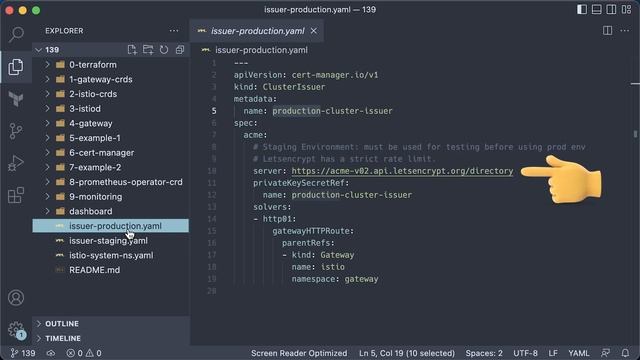Open the Extensions view
This screenshot has height=360, width=640.
(16, 195)
